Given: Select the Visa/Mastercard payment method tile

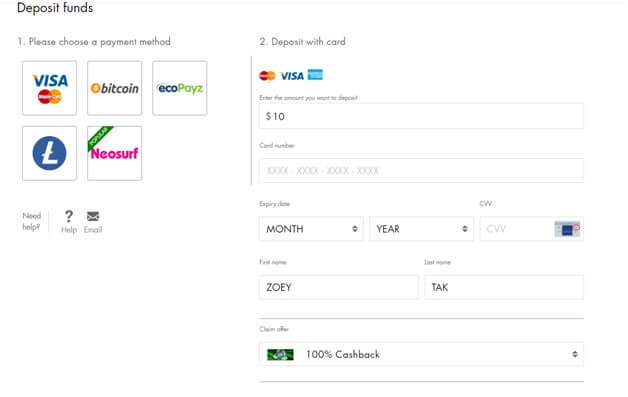Looking at the screenshot, I should 49,88.
